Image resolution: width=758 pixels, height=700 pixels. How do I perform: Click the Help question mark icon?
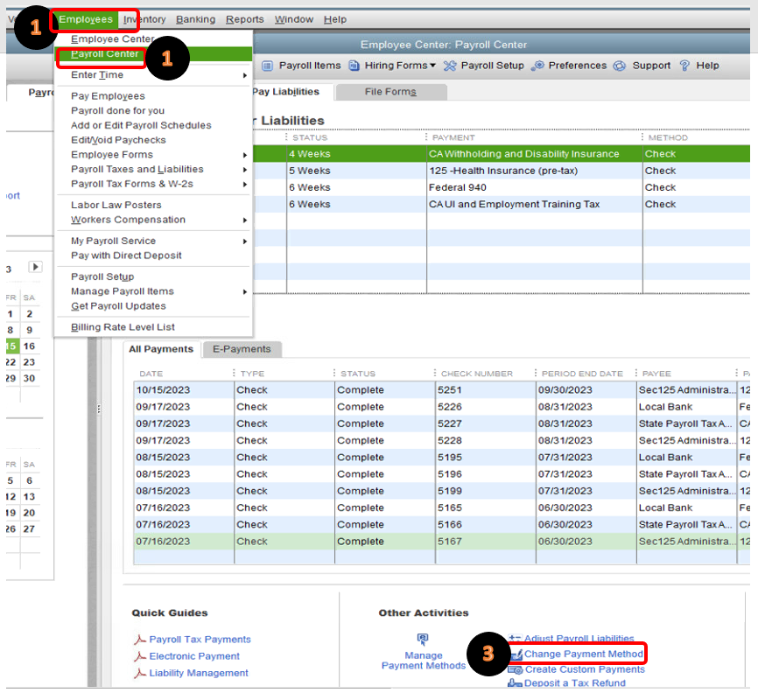pos(684,66)
